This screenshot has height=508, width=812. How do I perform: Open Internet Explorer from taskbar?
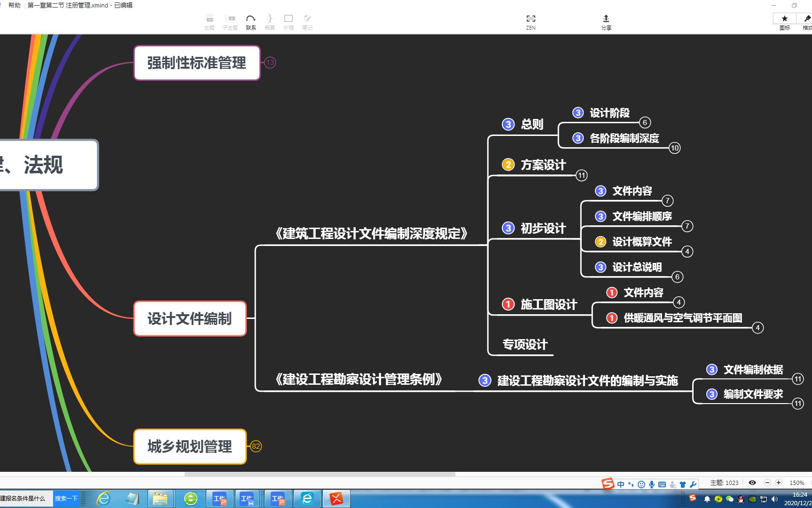point(103,499)
